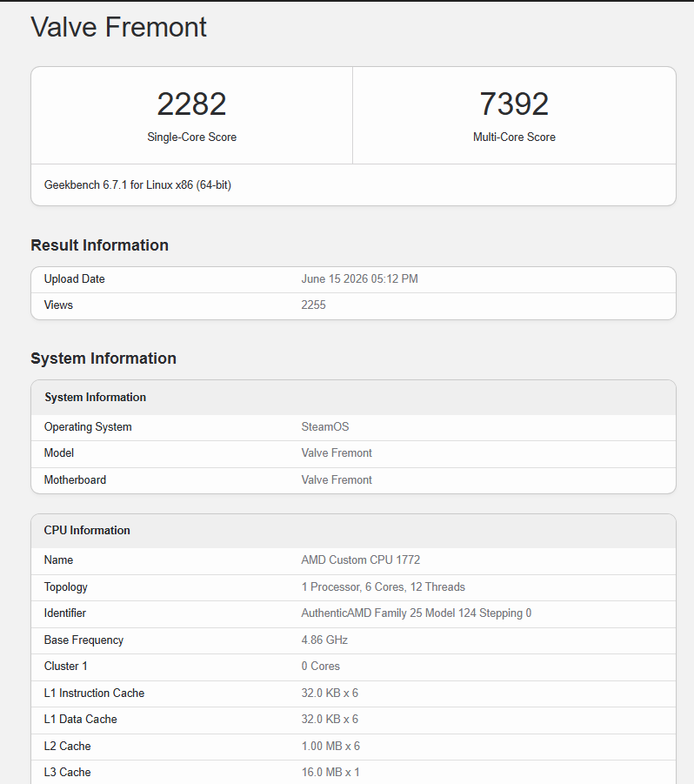The image size is (694, 784).
Task: Select AuthenticAMD Family 25 Model 124 value
Action: [417, 613]
